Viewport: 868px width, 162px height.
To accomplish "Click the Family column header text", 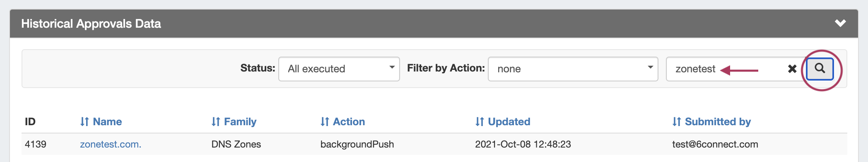I will [x=240, y=121].
